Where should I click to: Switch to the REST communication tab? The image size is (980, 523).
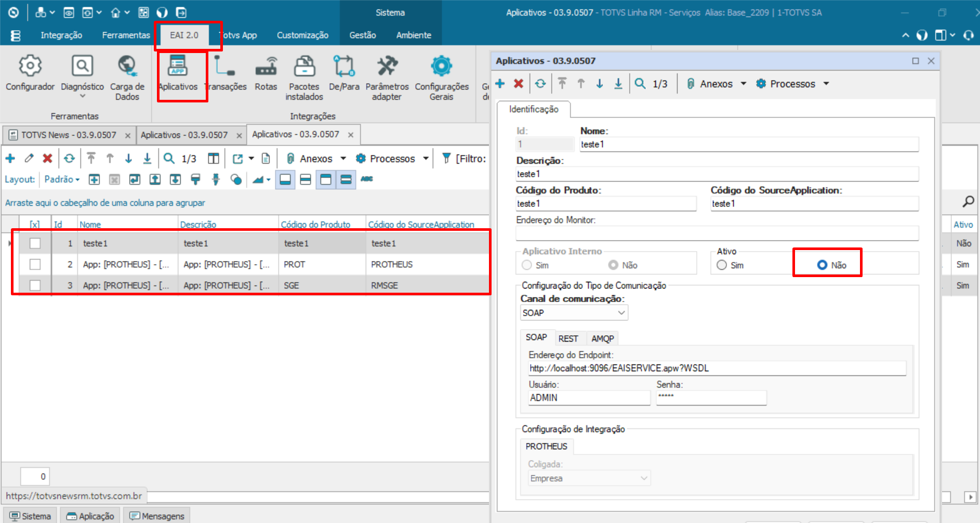[x=568, y=338]
